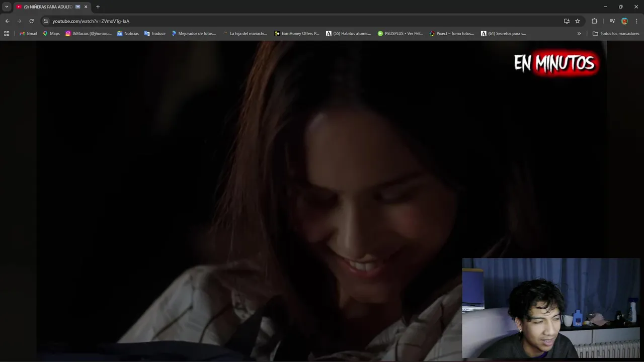Minimize the Chrome window
Image resolution: width=644 pixels, height=362 pixels.
coord(605,7)
